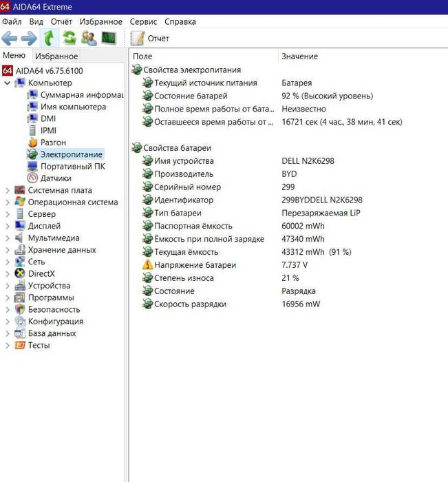Expand the Мультимедиа node
The width and height of the screenshot is (448, 482).
(8, 238)
